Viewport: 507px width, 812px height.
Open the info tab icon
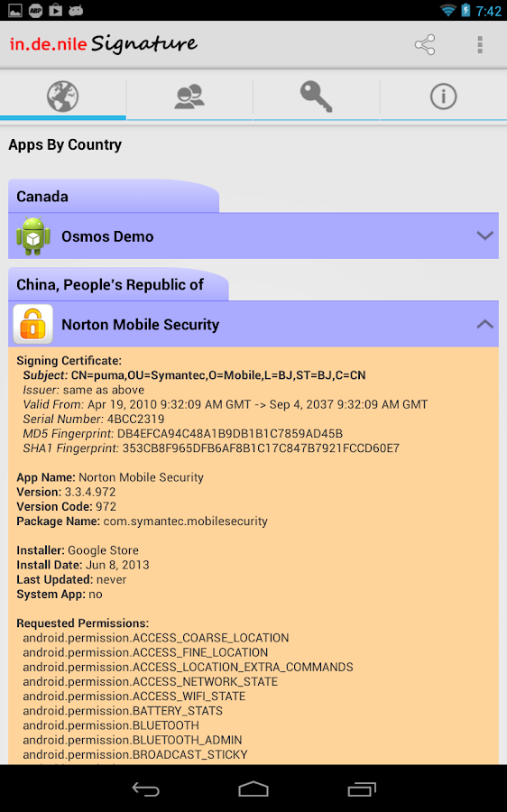pos(443,97)
